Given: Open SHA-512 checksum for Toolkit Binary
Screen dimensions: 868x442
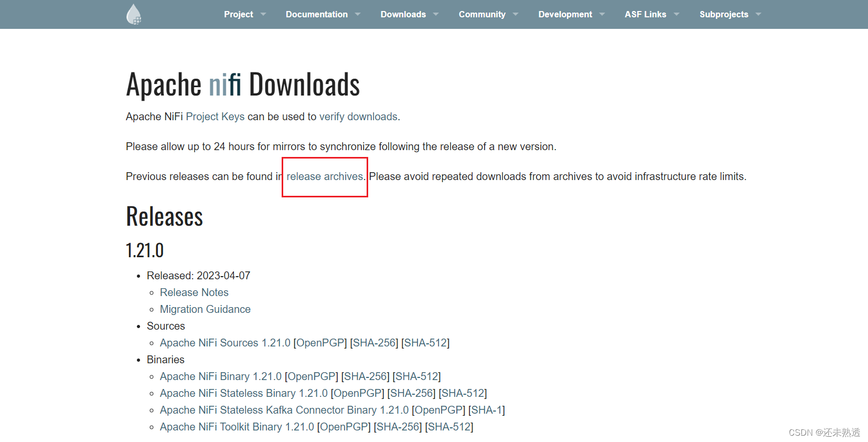Looking at the screenshot, I should click(449, 427).
